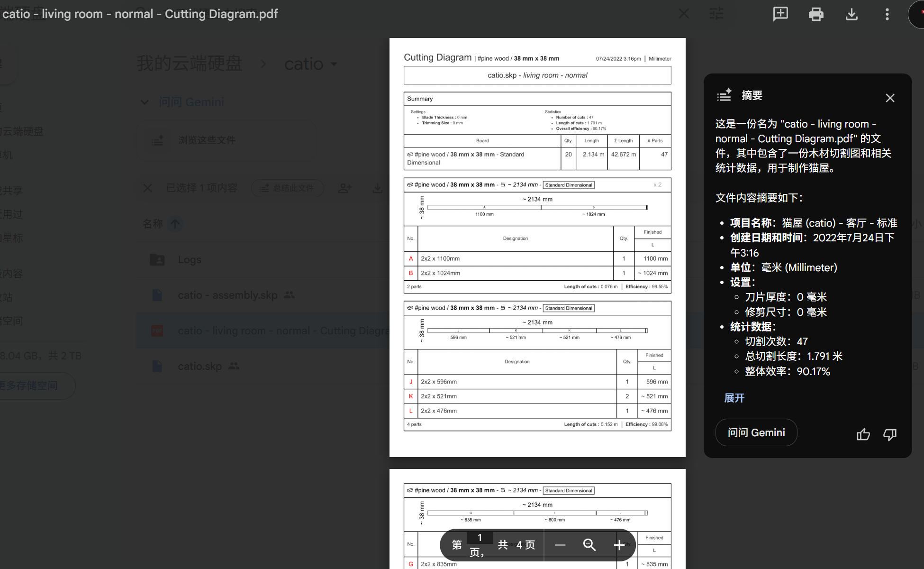Click the print icon

816,14
